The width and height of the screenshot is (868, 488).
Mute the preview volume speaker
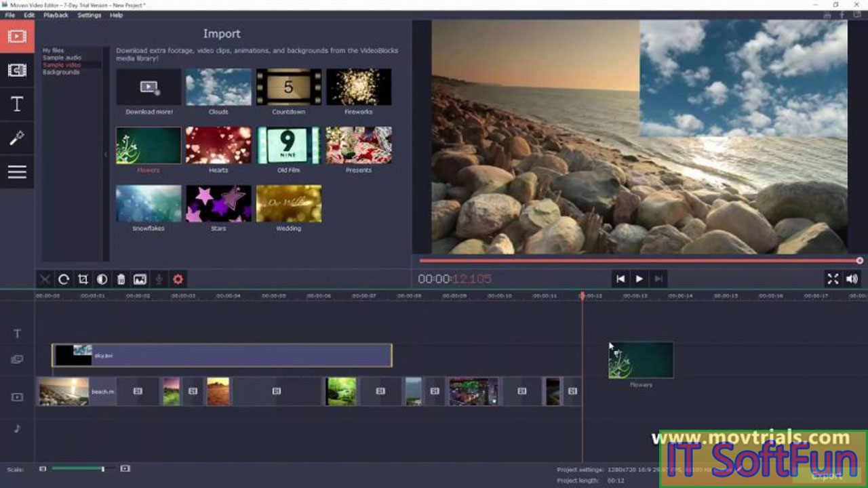coord(852,279)
